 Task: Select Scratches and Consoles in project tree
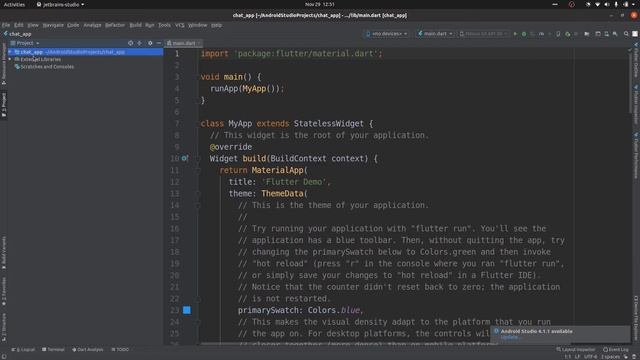[47, 67]
